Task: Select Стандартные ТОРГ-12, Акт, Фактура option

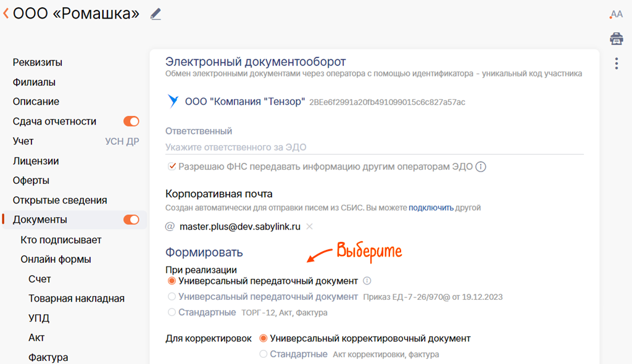Action: click(x=172, y=312)
